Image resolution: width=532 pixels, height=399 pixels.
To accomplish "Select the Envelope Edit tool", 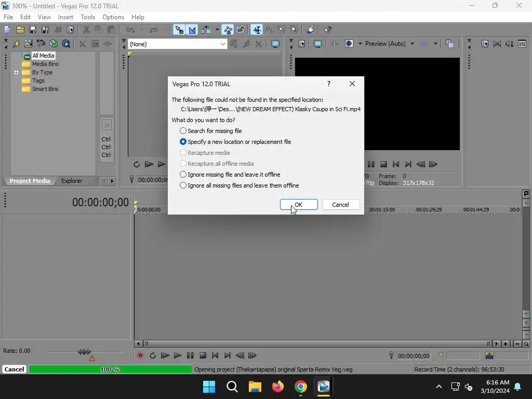I will click(x=269, y=30).
